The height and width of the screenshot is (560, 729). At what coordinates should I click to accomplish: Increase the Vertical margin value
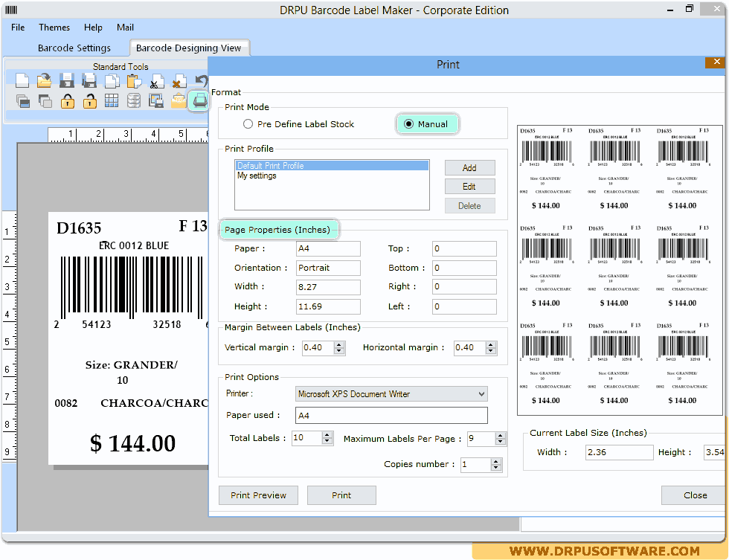click(x=339, y=344)
